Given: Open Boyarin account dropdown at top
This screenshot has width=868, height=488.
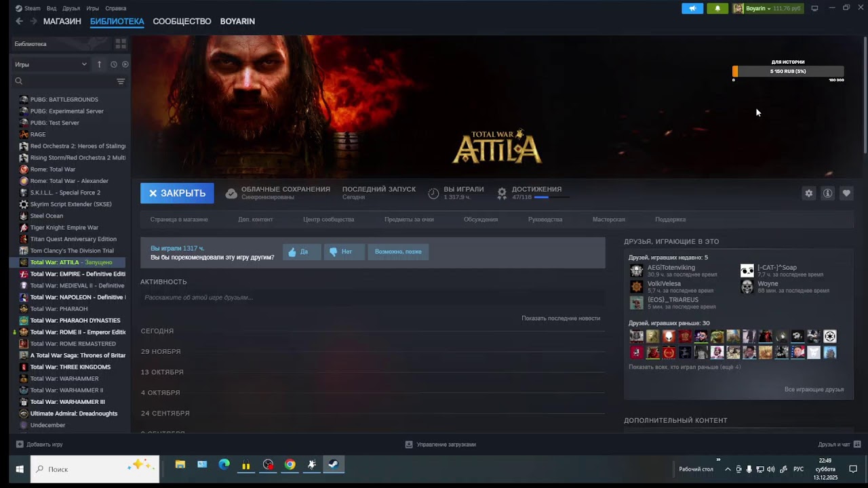Looking at the screenshot, I should 768,8.
